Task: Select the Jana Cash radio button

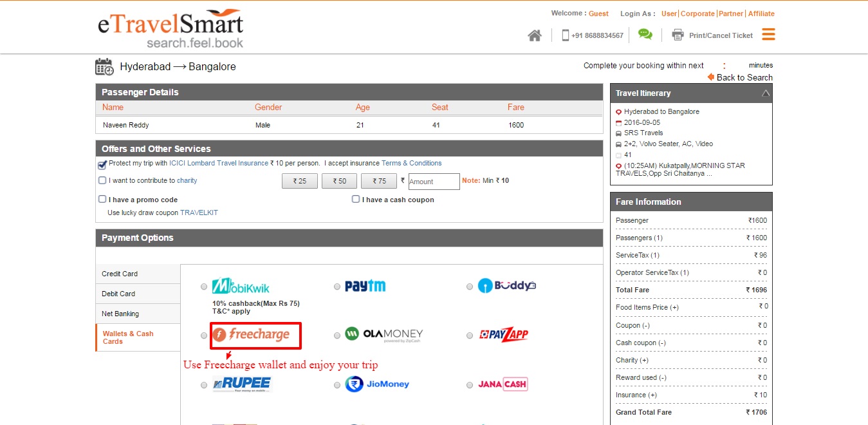Action: pyautogui.click(x=470, y=385)
